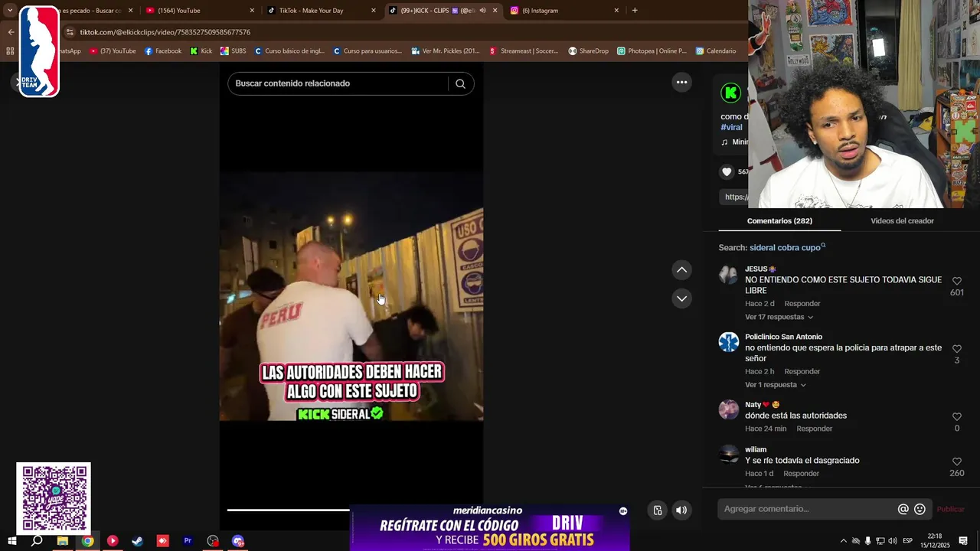
Task: Open Windows taskbar search
Action: (x=37, y=541)
